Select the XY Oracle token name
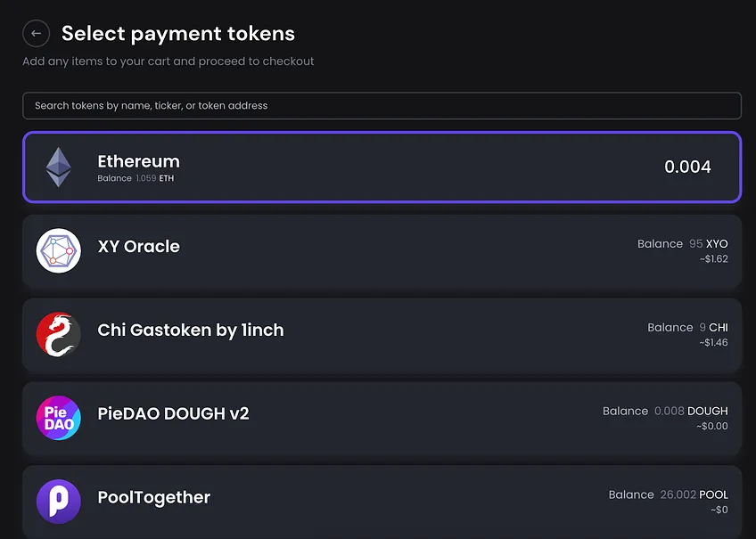The height and width of the screenshot is (539, 756). (138, 246)
